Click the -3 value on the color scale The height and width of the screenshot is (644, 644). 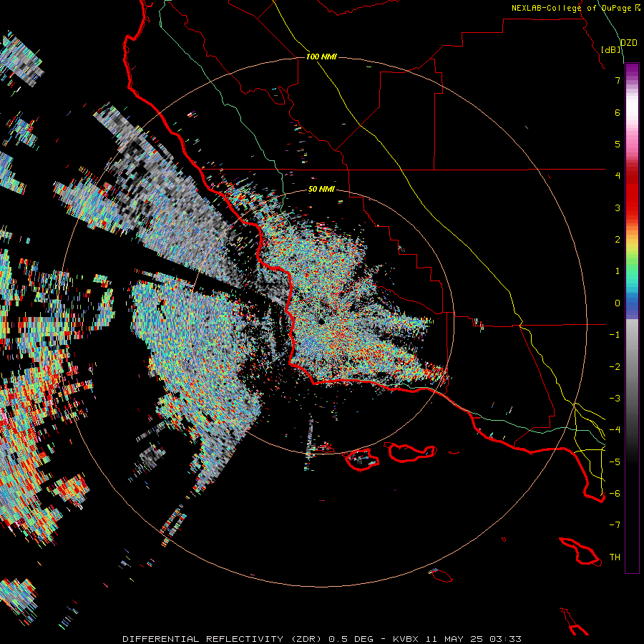[x=615, y=399]
